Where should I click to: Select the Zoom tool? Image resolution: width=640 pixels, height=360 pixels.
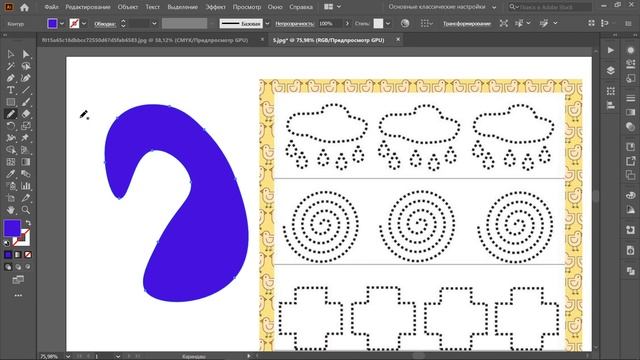tap(26, 210)
